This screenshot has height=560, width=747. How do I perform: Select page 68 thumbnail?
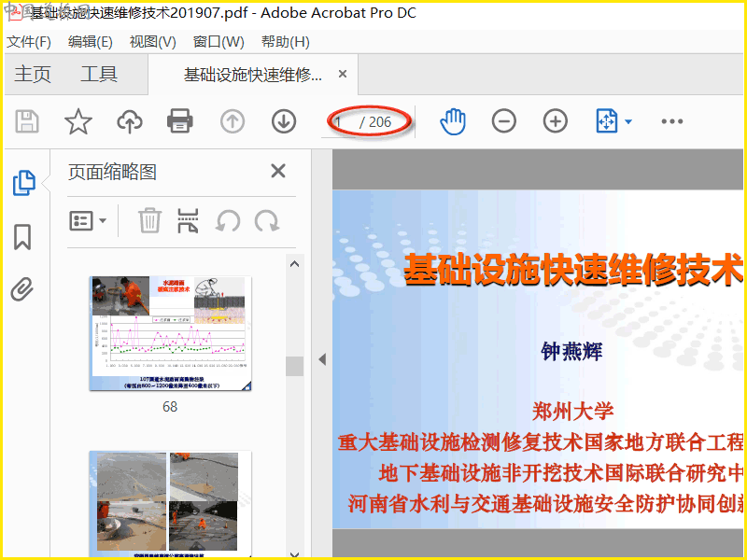click(170, 333)
